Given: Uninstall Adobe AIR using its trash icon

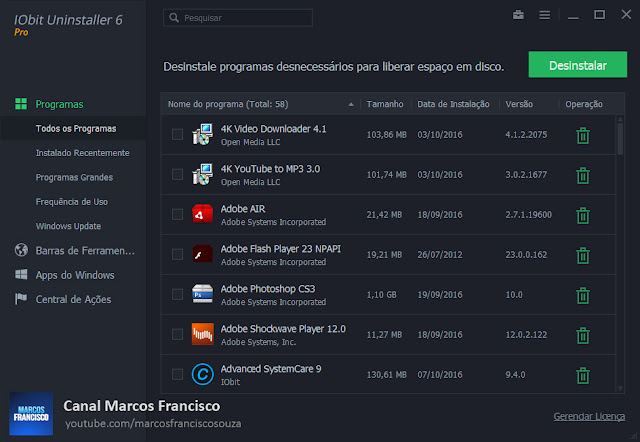Looking at the screenshot, I should click(x=583, y=215).
